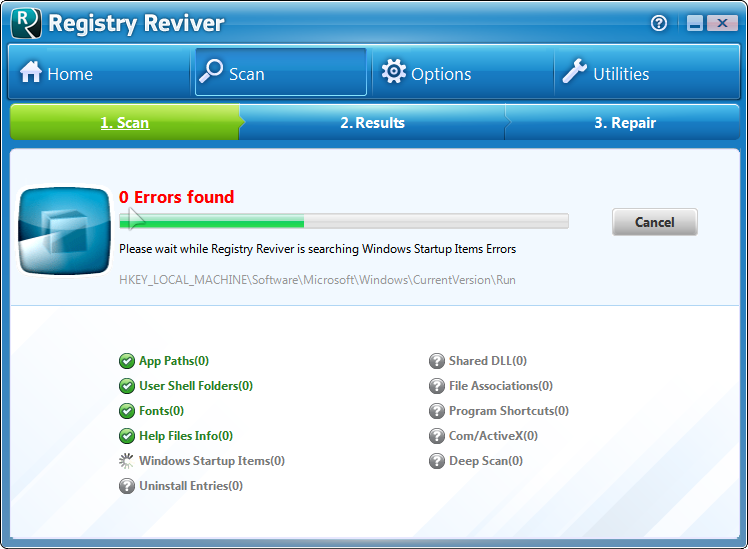748x549 pixels.
Task: Click the Windows Startup Items spinner icon
Action: 126,461
